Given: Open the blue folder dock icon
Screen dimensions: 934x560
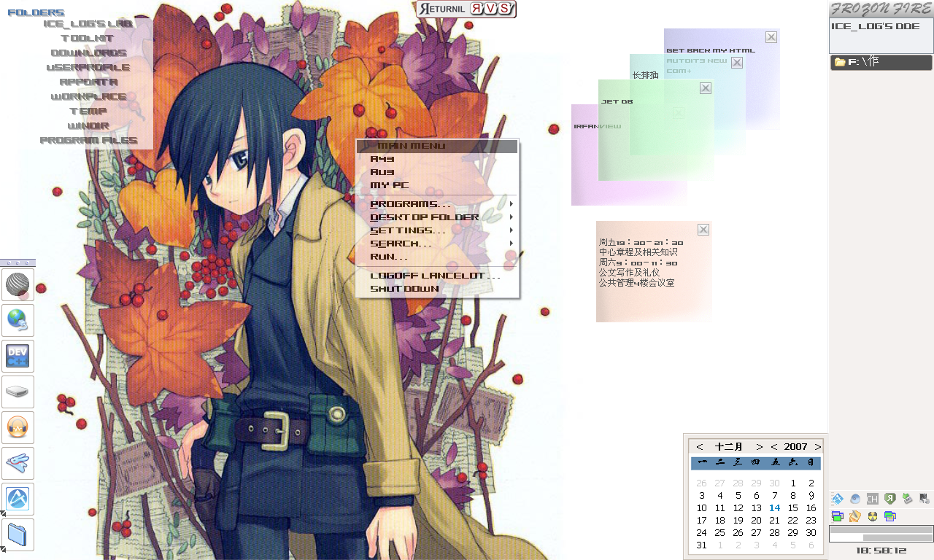Looking at the screenshot, I should [x=18, y=535].
